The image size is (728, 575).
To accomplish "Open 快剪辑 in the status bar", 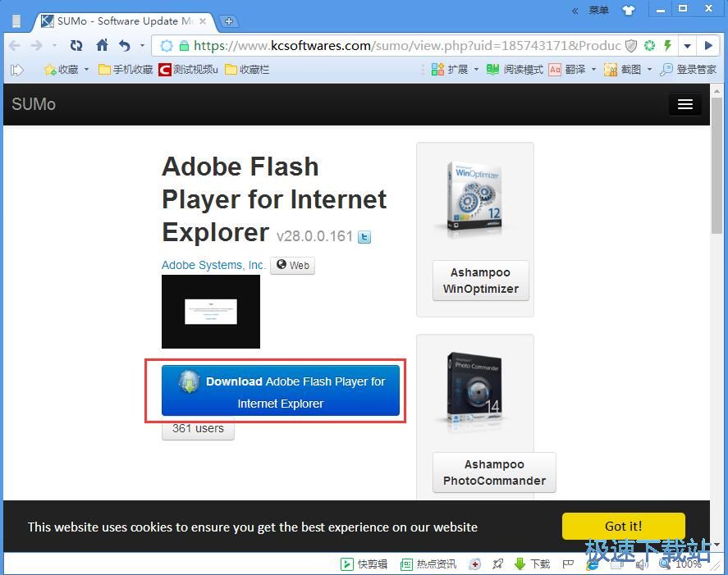I will pos(364,564).
